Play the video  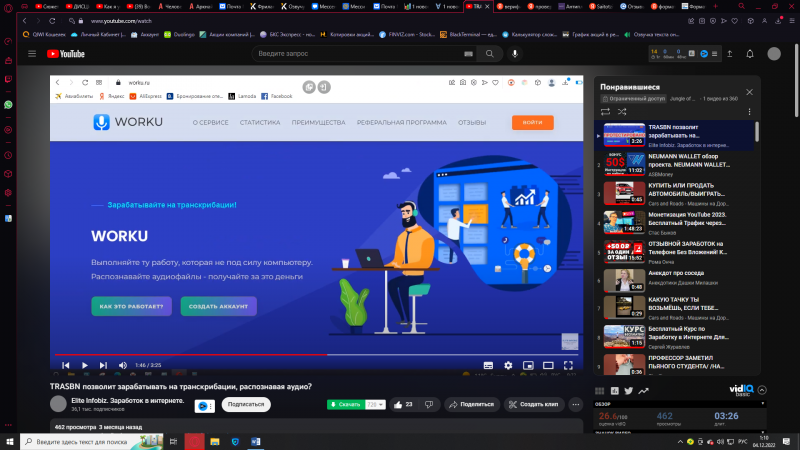coord(85,365)
